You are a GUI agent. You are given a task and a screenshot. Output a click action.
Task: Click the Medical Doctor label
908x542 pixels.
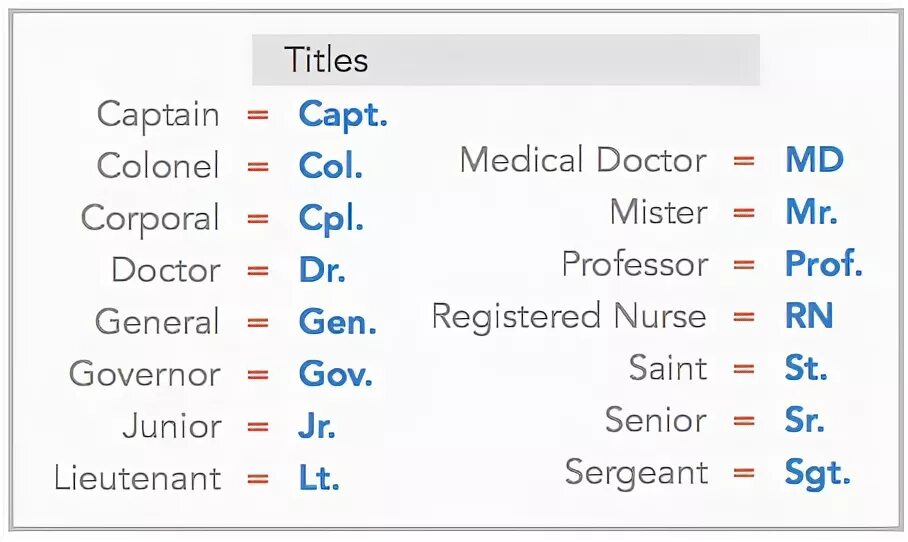click(582, 160)
